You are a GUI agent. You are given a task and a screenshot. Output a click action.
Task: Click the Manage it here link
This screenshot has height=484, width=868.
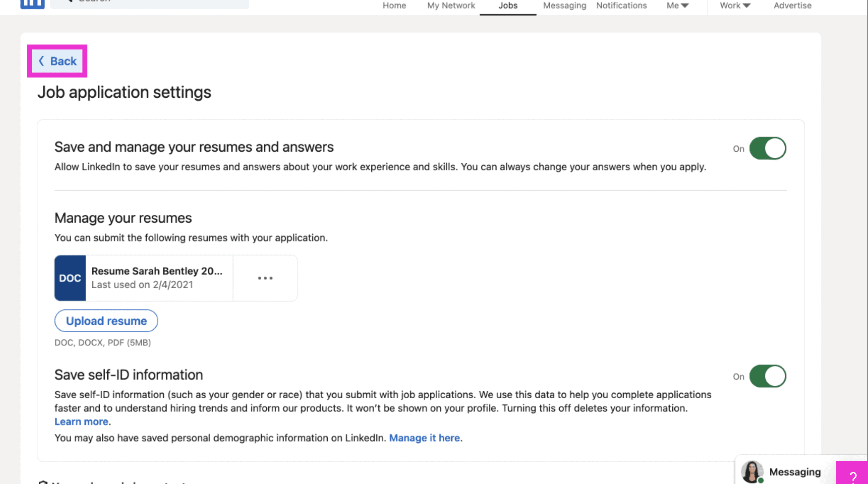tap(425, 438)
